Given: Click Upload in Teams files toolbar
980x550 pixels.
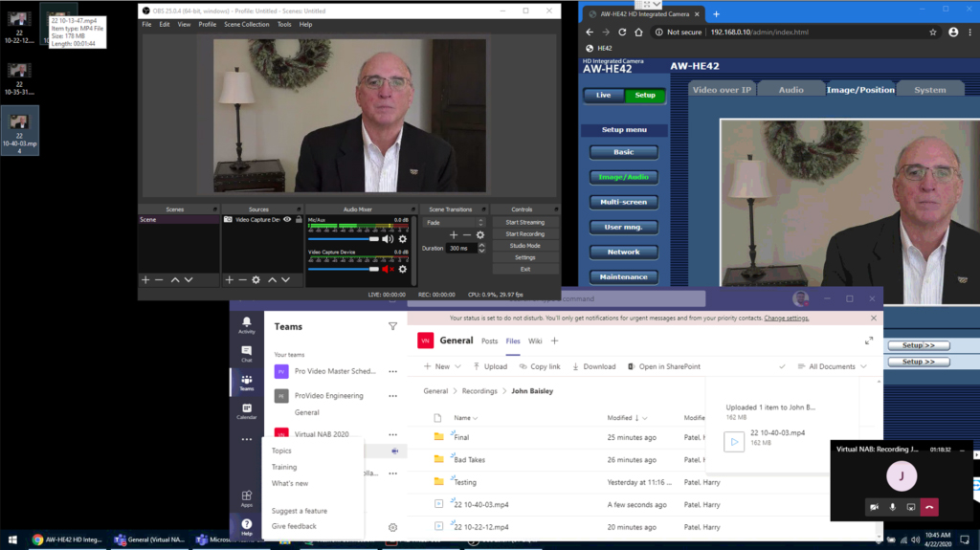Looking at the screenshot, I should [x=490, y=367].
